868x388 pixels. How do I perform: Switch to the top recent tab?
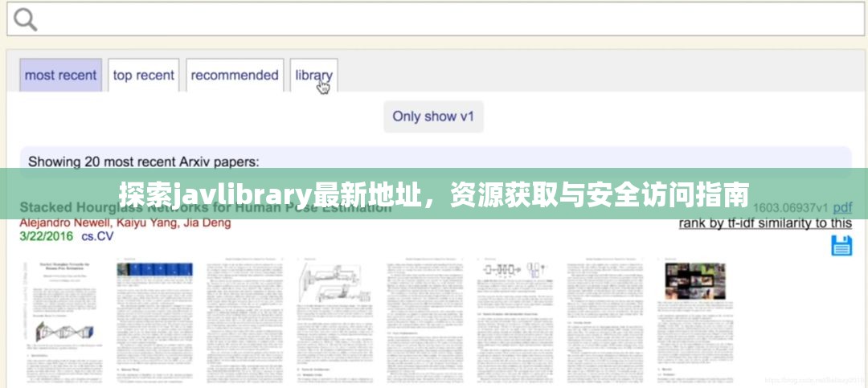coord(143,76)
